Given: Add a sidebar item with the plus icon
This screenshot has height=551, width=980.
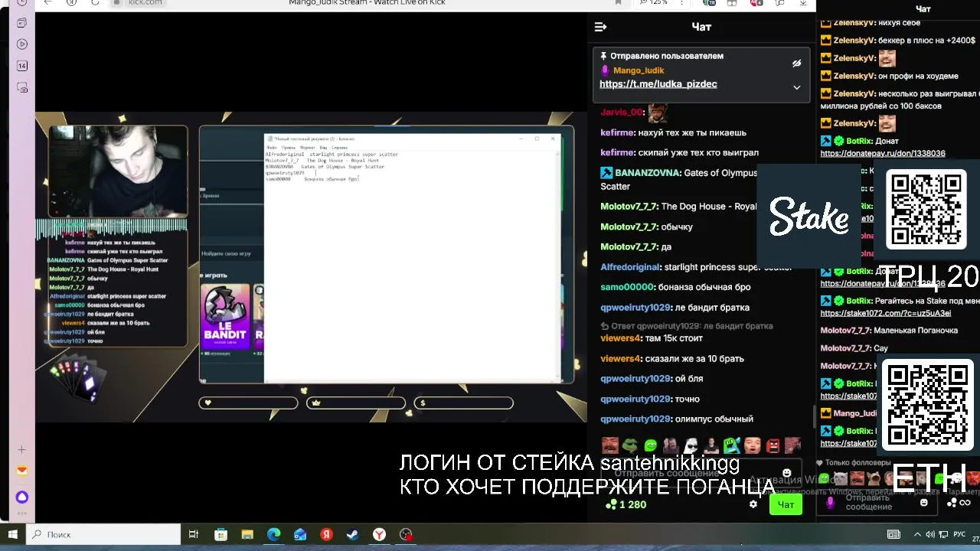Looking at the screenshot, I should (x=22, y=450).
